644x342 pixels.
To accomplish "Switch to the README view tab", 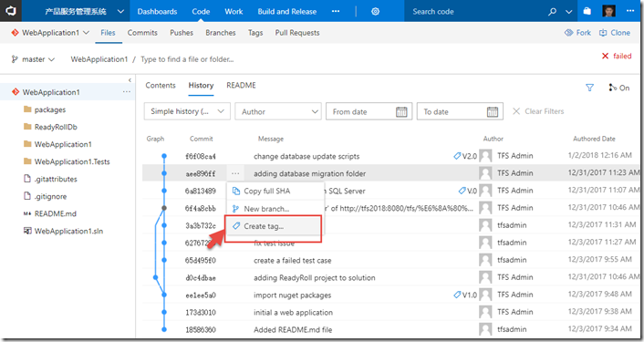I will (x=241, y=85).
